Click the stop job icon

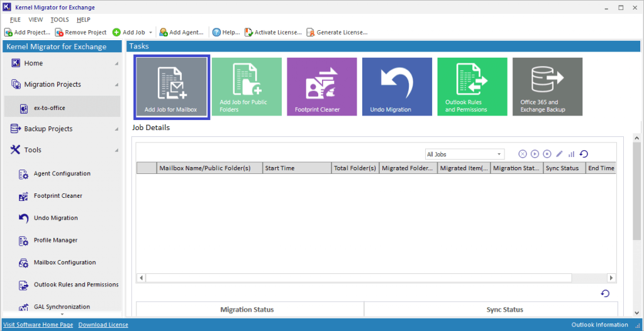[x=547, y=154]
